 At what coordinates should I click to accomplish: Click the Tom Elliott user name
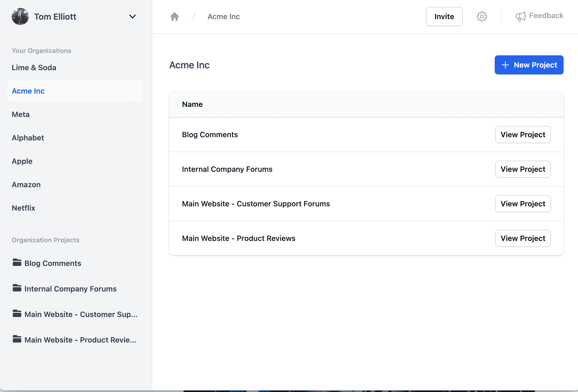point(55,16)
